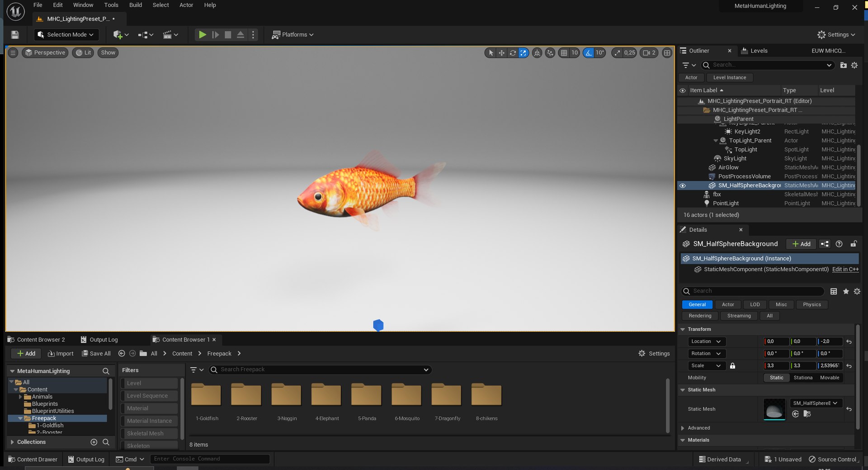This screenshot has height=470, width=868.
Task: Click the Outliner visibility column eye header
Action: tap(683, 90)
